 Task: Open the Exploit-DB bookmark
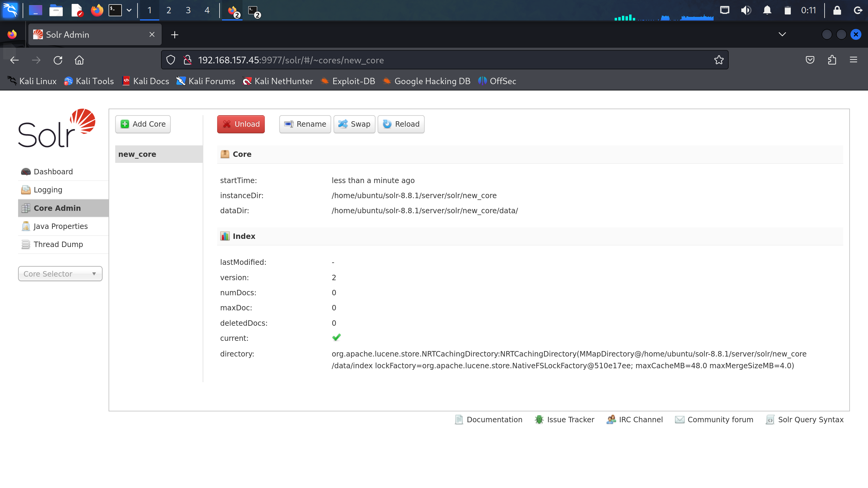[x=353, y=81]
